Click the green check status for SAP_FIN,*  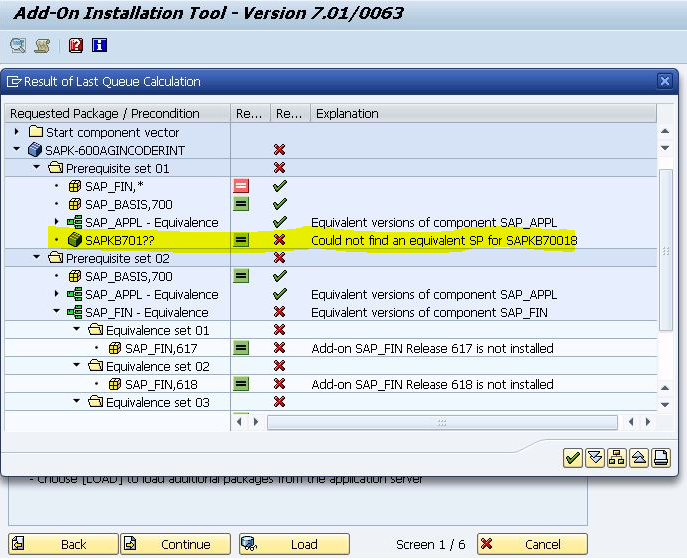click(280, 186)
